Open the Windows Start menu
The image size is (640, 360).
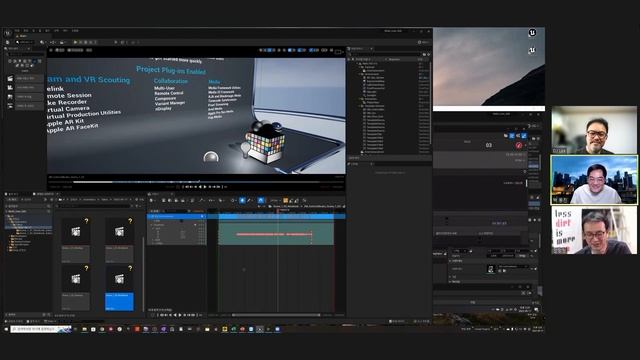(6, 329)
